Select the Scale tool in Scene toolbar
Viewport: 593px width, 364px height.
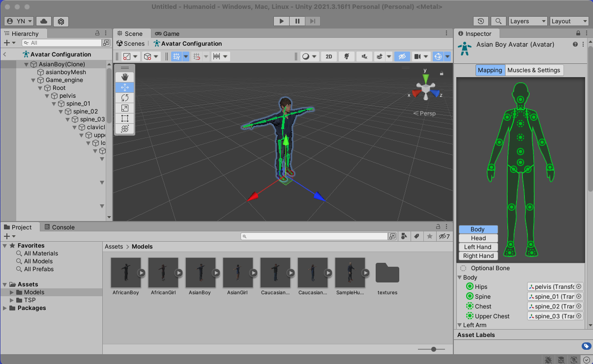pos(125,108)
